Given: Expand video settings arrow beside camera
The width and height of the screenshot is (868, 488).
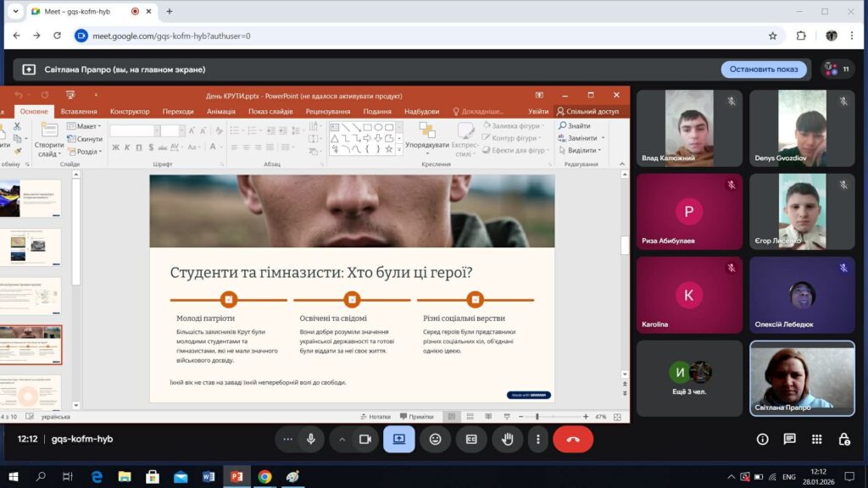Looking at the screenshot, I should coord(342,439).
